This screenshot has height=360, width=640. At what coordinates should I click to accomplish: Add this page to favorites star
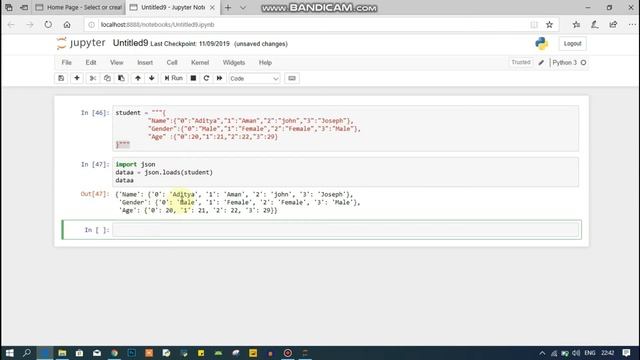tap(549, 24)
